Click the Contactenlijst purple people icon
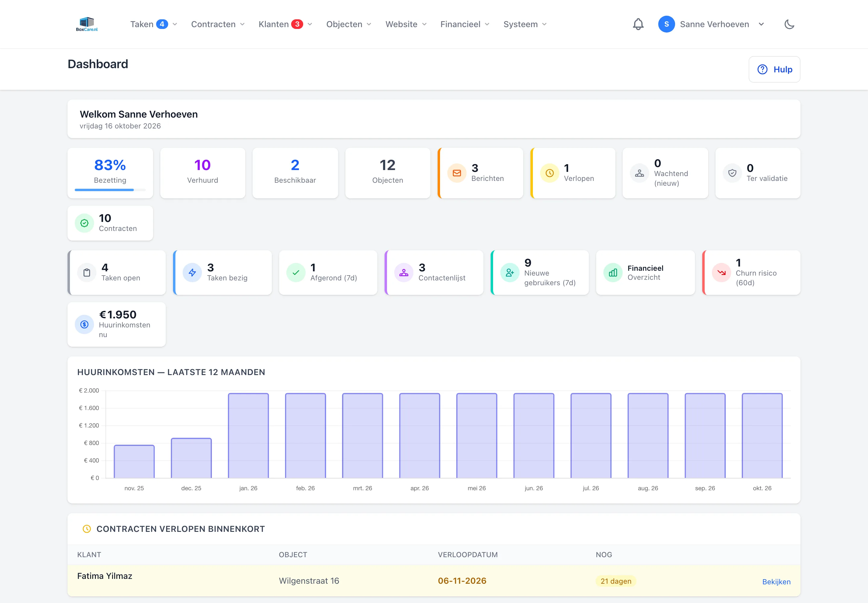This screenshot has height=603, width=868. click(404, 273)
